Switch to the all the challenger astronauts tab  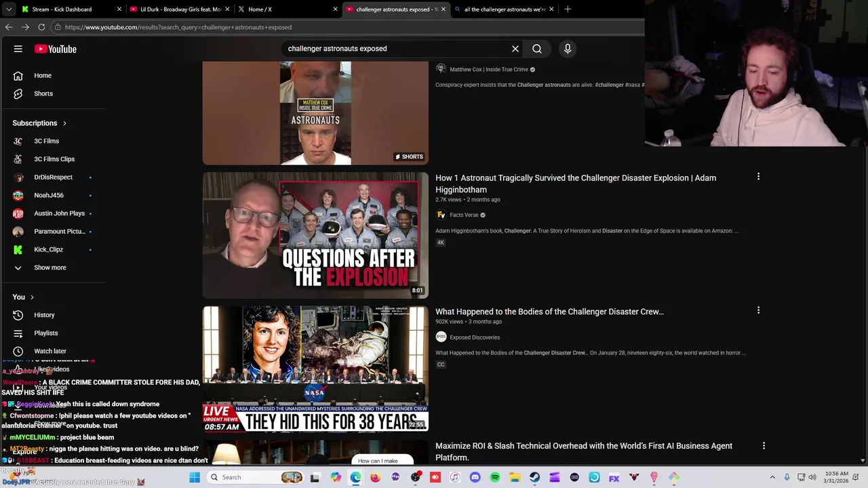click(505, 9)
